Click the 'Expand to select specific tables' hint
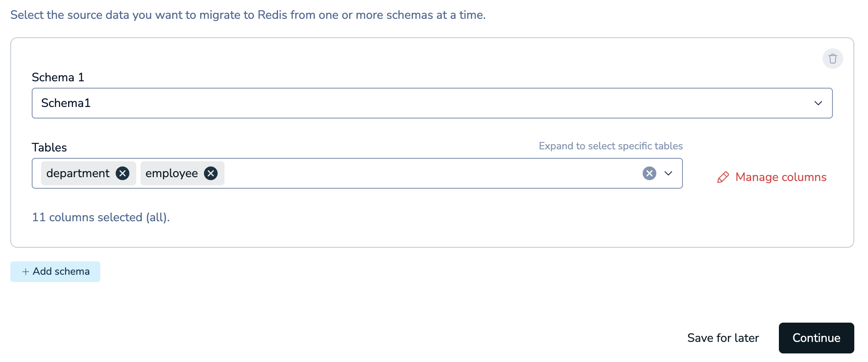Image resolution: width=868 pixels, height=362 pixels. click(x=611, y=146)
